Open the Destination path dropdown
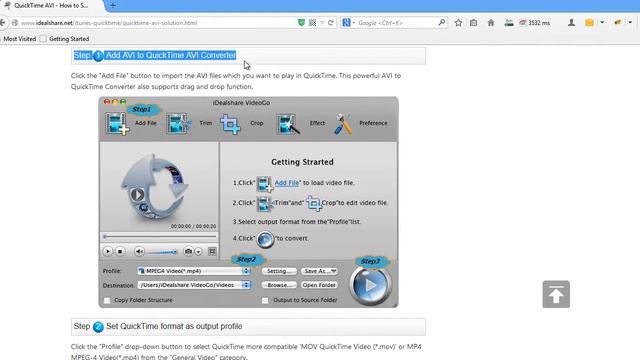Viewport: 640px width, 360px height. (x=194, y=285)
